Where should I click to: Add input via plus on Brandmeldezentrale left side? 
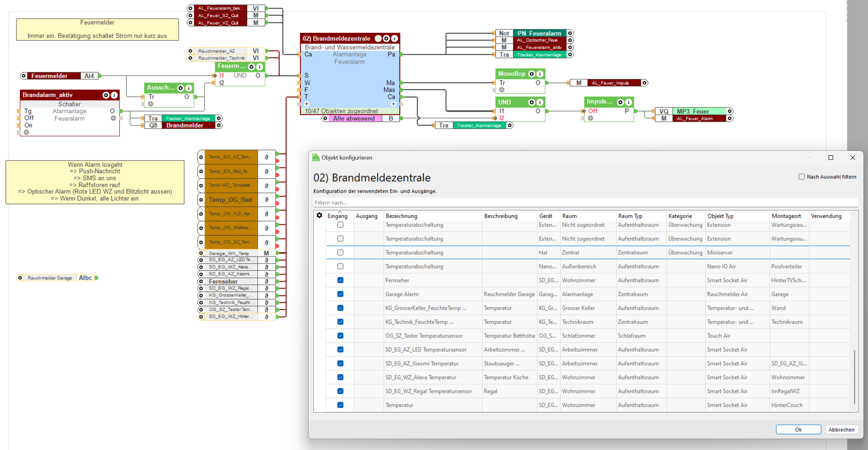click(x=307, y=104)
